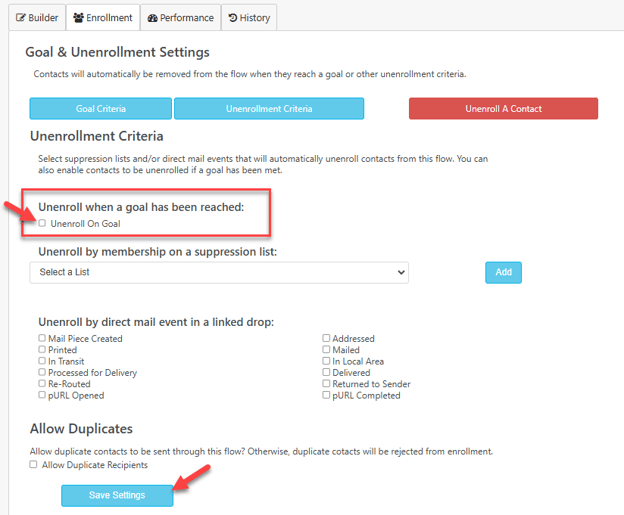Check the Addressed checkbox
Viewport: 624px width, 515px height.
tap(326, 338)
